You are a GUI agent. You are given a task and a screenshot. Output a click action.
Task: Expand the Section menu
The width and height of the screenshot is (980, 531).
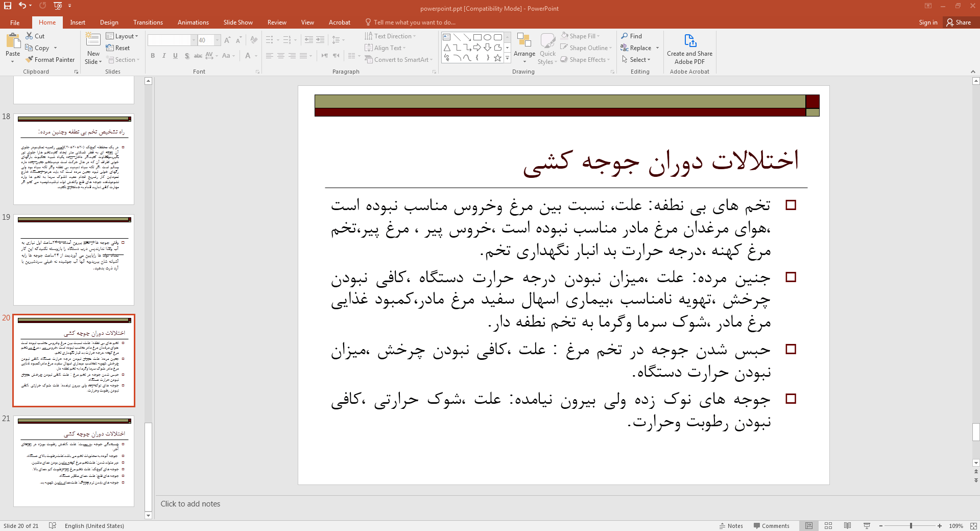point(123,60)
